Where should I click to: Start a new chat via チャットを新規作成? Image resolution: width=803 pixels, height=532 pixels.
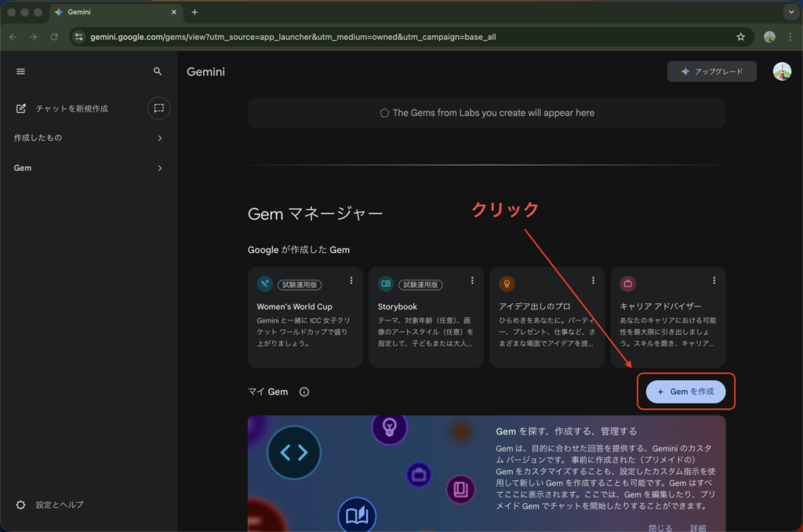pyautogui.click(x=71, y=108)
